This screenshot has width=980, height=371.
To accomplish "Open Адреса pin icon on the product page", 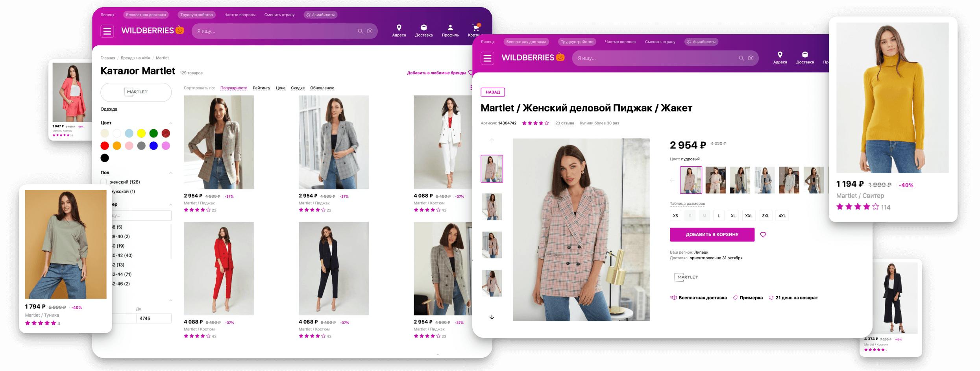I will click(780, 55).
